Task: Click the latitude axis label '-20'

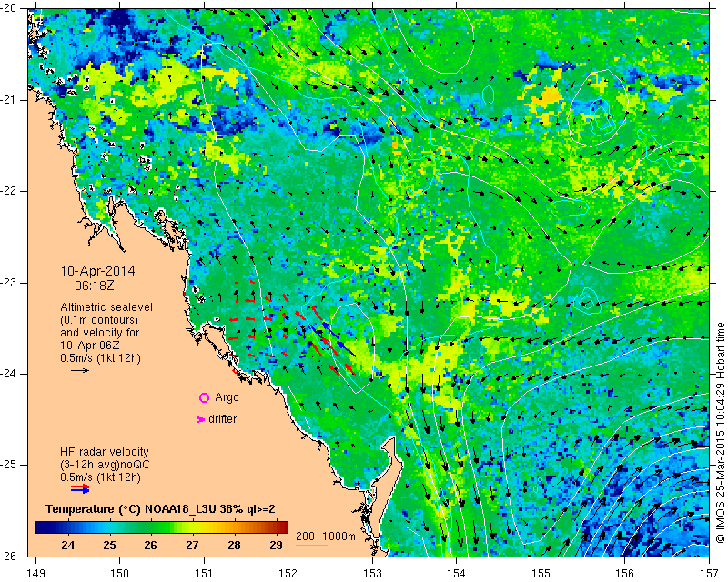Action: point(10,9)
